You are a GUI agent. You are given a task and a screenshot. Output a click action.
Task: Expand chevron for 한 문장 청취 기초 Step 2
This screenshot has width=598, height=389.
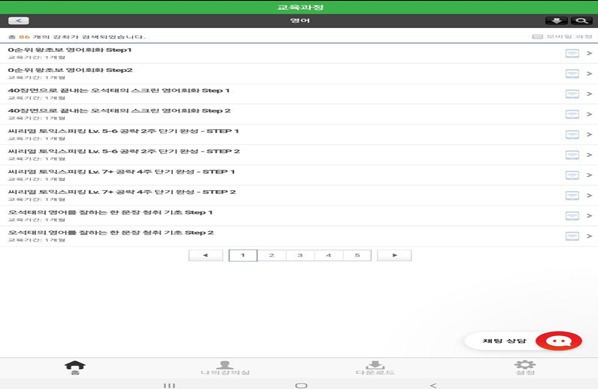(589, 236)
